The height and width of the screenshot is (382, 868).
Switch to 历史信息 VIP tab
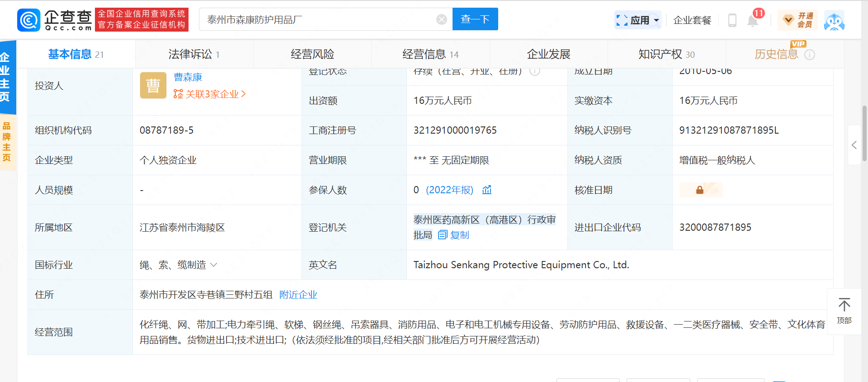[x=777, y=54]
